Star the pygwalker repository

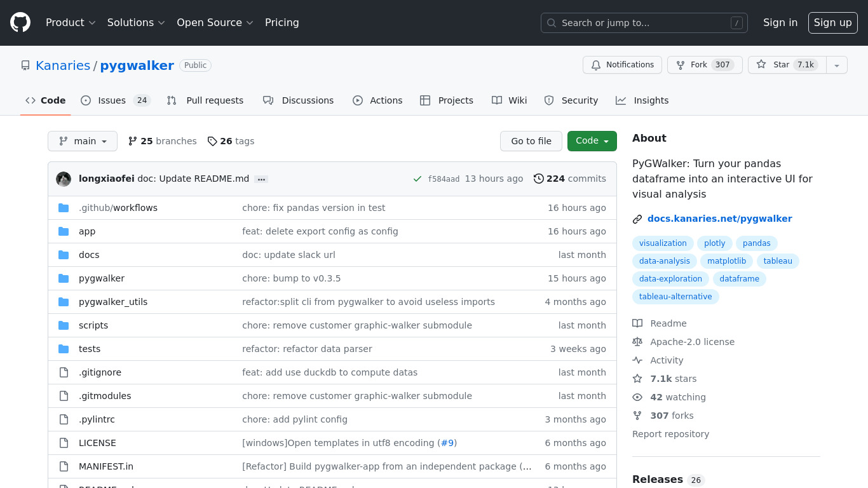coord(787,65)
